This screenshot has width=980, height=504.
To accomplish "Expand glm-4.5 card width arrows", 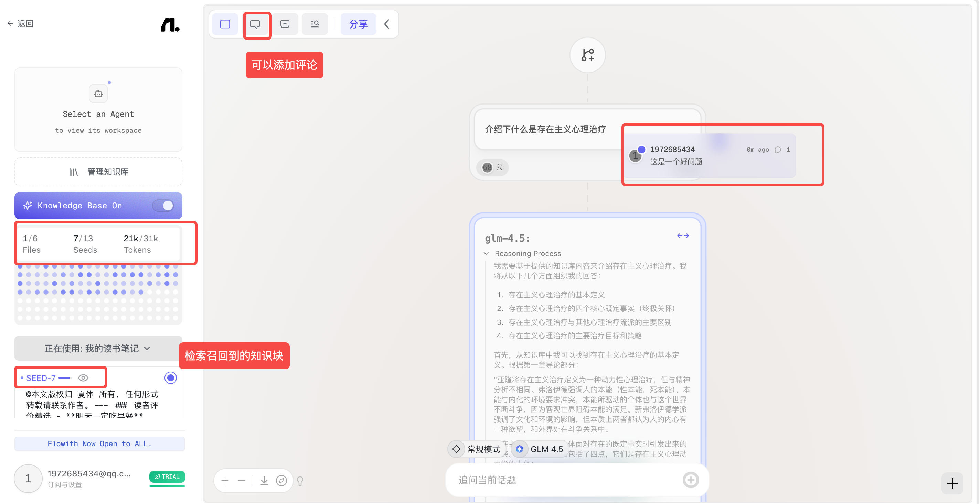I will click(x=683, y=236).
